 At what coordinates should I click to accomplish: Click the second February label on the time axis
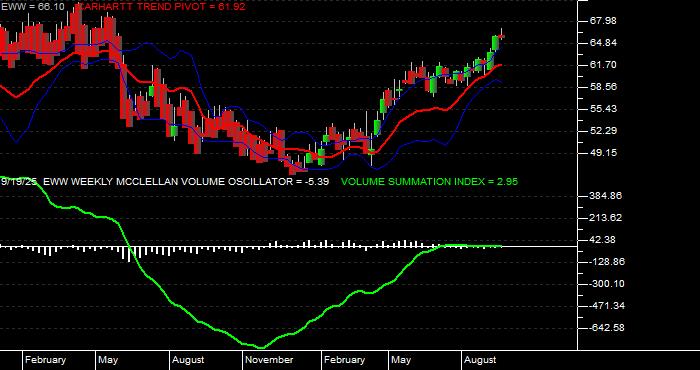[344, 360]
